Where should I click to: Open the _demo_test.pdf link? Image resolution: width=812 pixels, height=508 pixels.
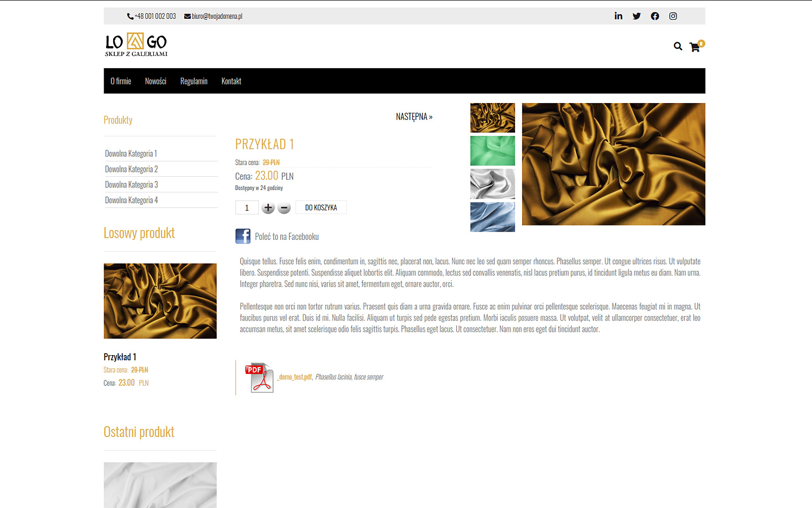click(294, 377)
